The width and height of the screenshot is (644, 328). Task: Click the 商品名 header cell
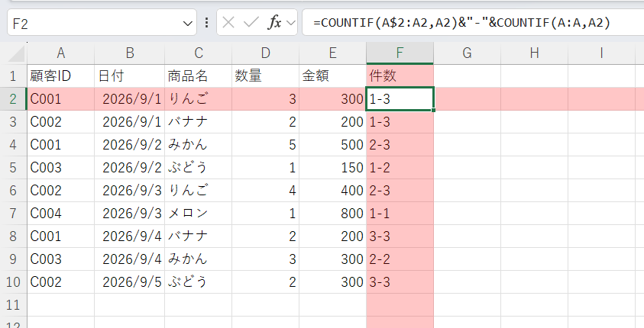[x=199, y=76]
